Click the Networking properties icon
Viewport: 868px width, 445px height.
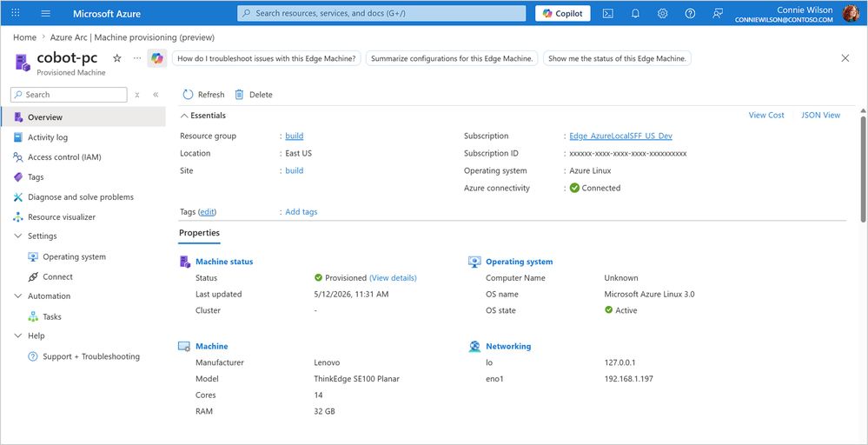474,347
